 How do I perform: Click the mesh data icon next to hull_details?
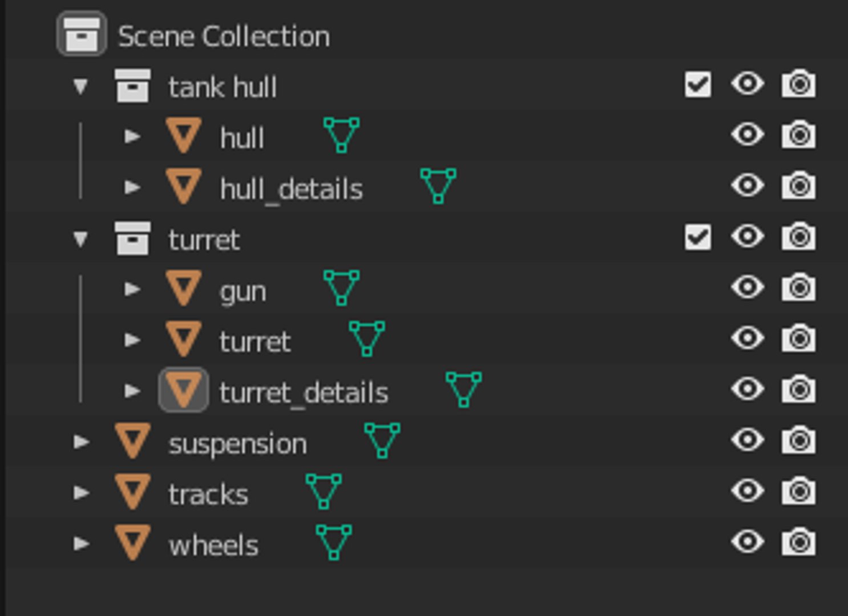[x=438, y=186]
